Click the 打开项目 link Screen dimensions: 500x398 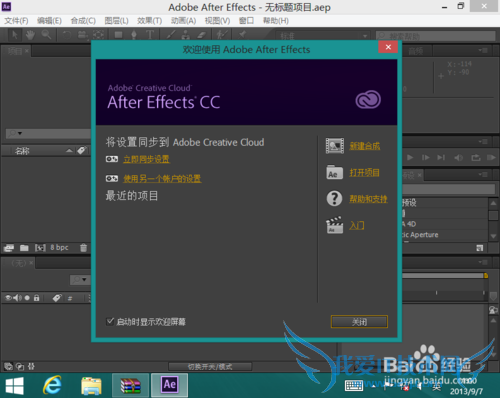point(364,172)
